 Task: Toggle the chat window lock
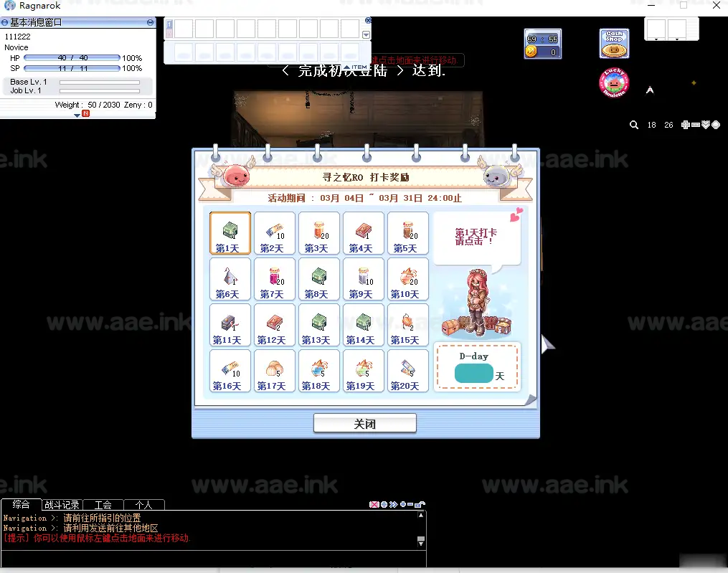(420, 504)
